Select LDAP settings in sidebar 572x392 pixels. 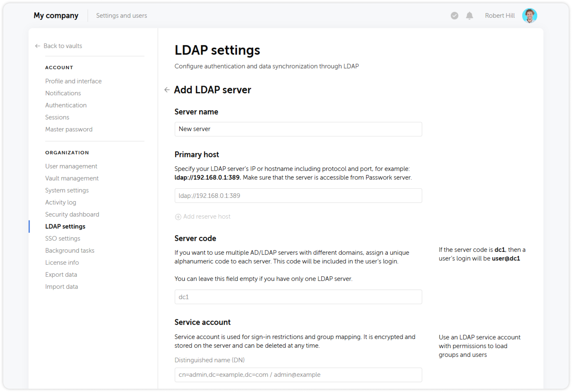(65, 226)
